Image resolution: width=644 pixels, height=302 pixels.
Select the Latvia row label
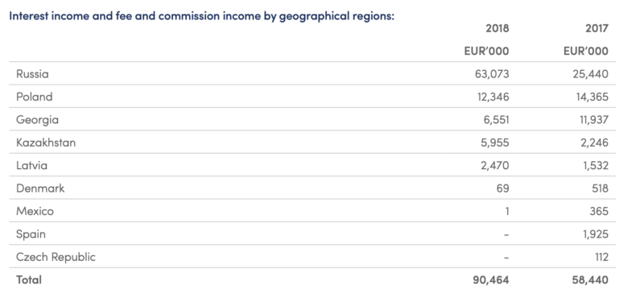[x=31, y=166]
